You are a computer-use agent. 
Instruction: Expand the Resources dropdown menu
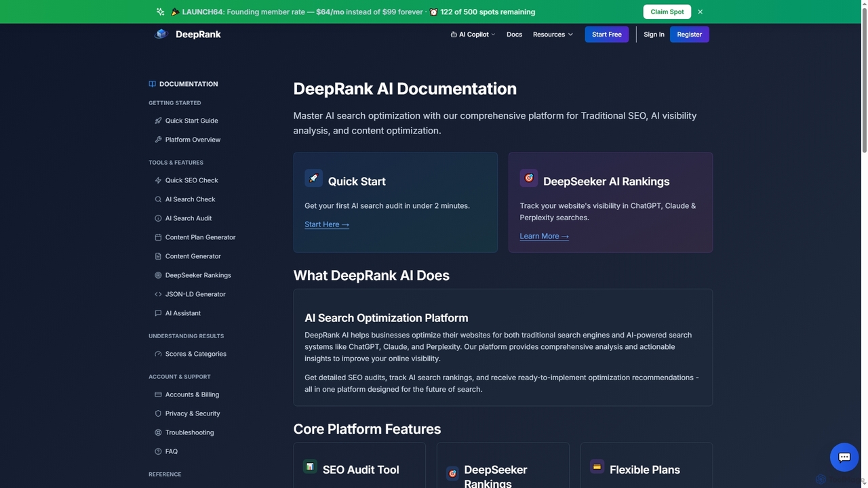point(553,35)
